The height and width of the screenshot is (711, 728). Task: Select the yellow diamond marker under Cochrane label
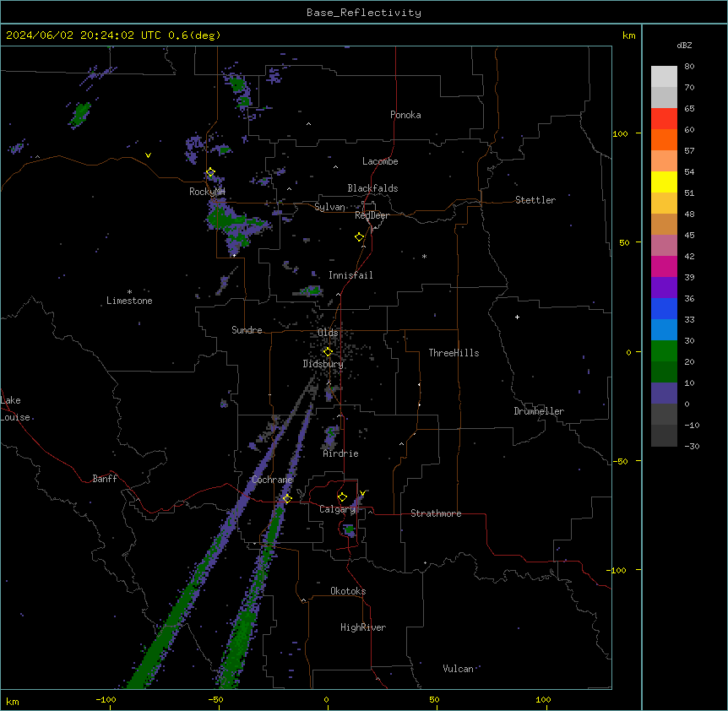[287, 498]
